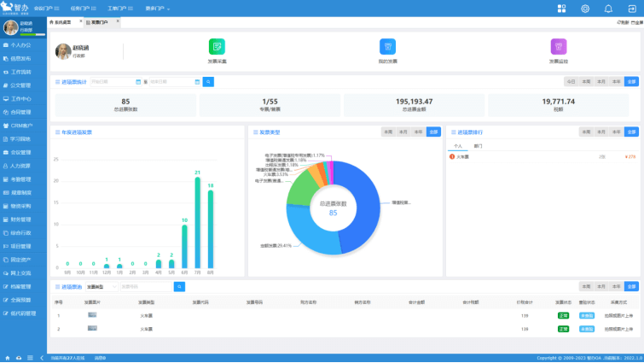
Task: Open the settings gear in the top bar
Action: coord(585,9)
